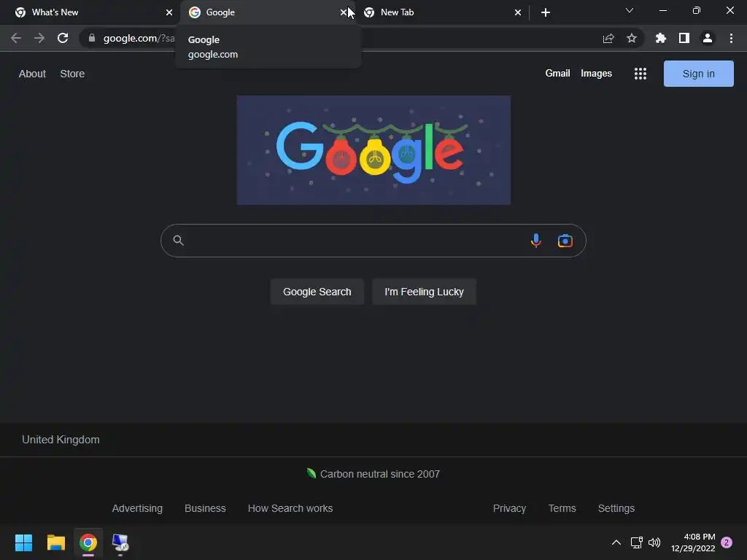This screenshot has height=560, width=747.
Task: Start voice search with the microphone
Action: pyautogui.click(x=536, y=241)
